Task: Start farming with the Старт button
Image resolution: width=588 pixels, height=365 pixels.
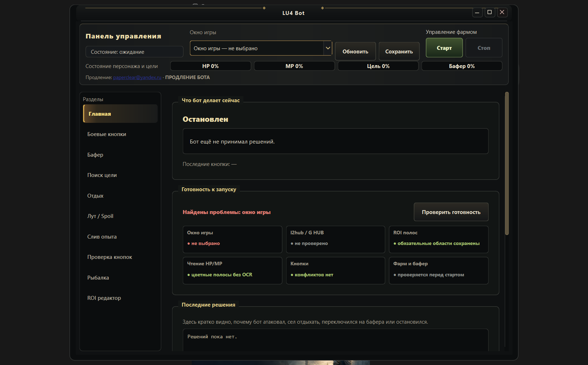Action: tap(444, 48)
